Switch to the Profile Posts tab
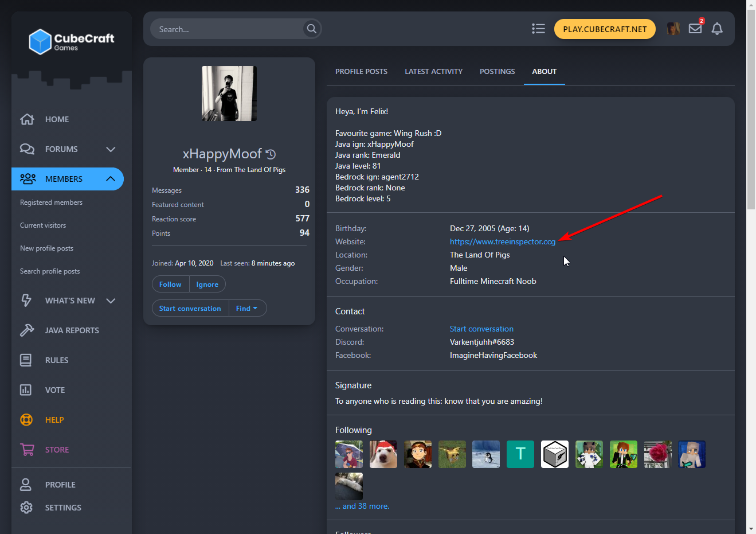Image resolution: width=756 pixels, height=534 pixels. click(361, 72)
